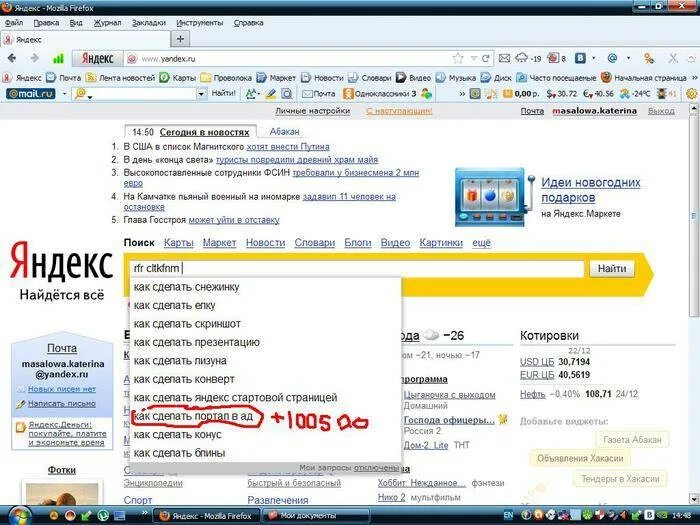Click the masalowa.katerina account link

click(595, 111)
